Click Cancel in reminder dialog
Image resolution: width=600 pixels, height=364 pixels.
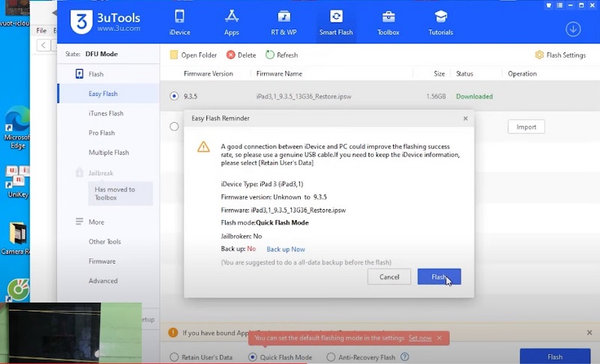point(389,276)
